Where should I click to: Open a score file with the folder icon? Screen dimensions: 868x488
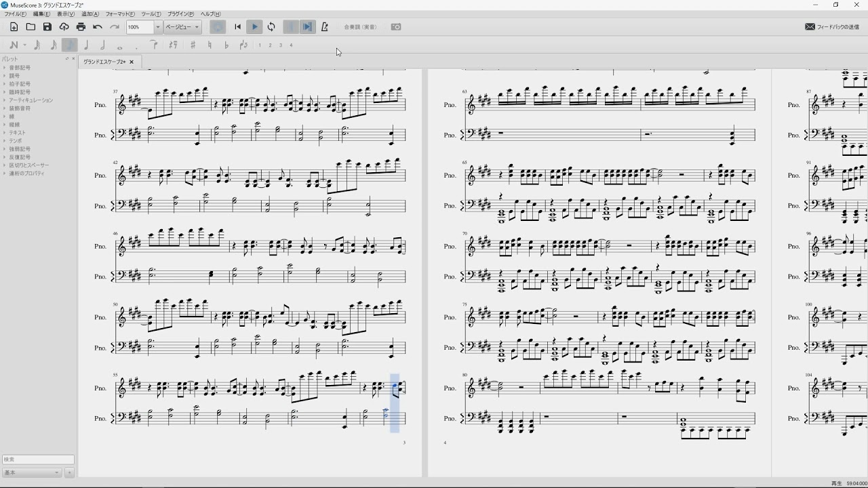pyautogui.click(x=31, y=27)
